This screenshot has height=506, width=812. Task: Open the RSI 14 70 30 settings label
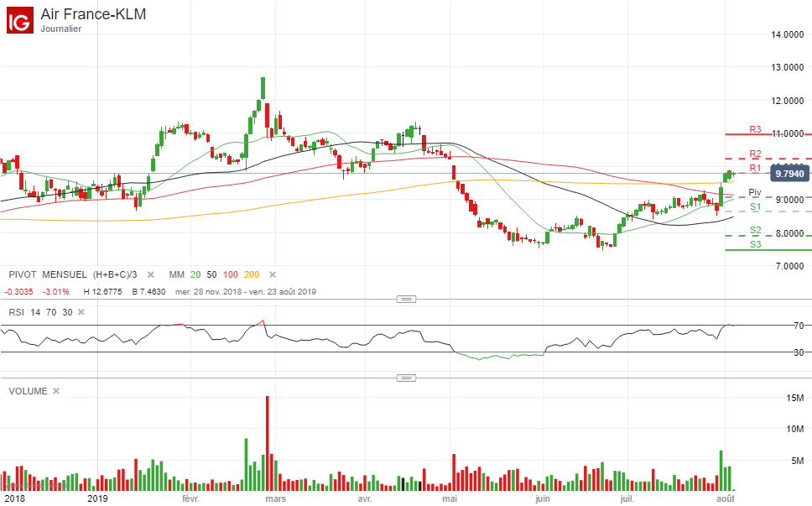tap(40, 312)
